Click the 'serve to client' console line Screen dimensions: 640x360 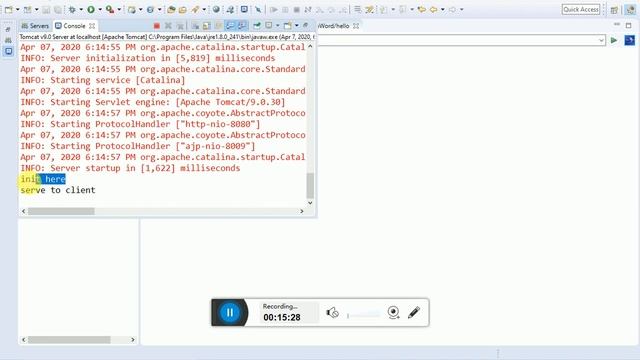click(x=58, y=190)
